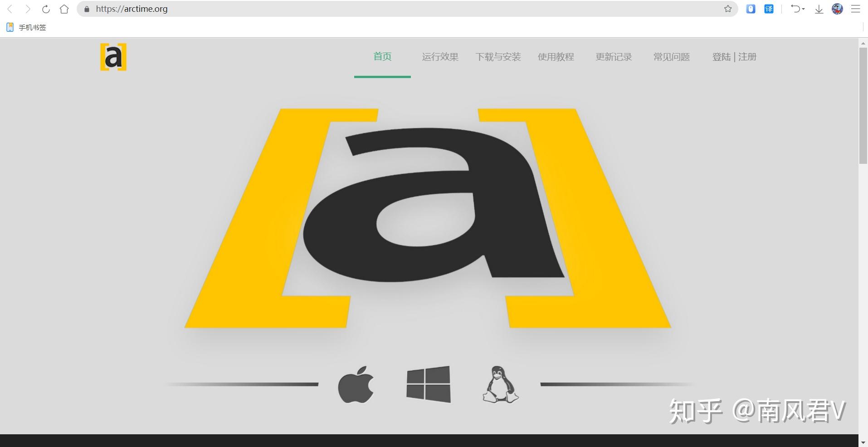Click the page scrollbar up arrow
868x447 pixels.
(863, 43)
